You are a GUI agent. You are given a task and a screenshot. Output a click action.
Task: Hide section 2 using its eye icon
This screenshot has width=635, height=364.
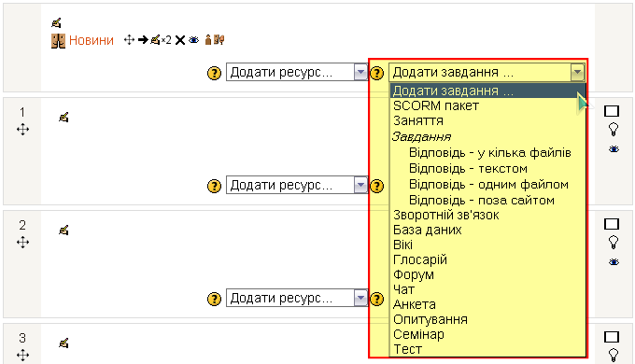pyautogui.click(x=614, y=262)
